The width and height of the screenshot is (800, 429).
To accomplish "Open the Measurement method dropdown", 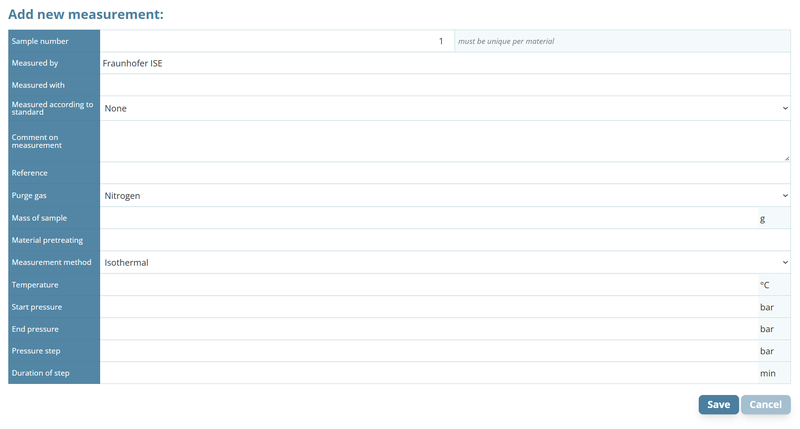I will 444,263.
